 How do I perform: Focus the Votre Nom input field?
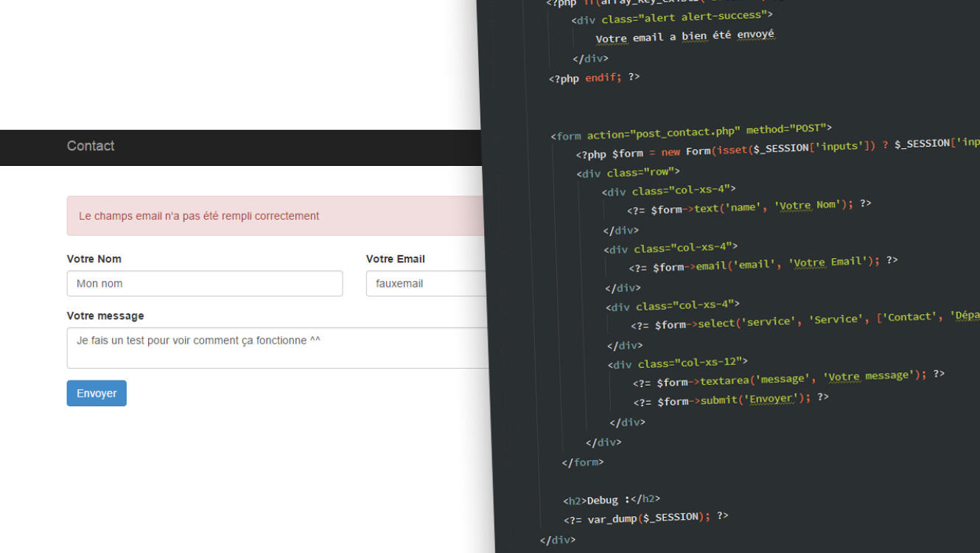[x=204, y=283]
